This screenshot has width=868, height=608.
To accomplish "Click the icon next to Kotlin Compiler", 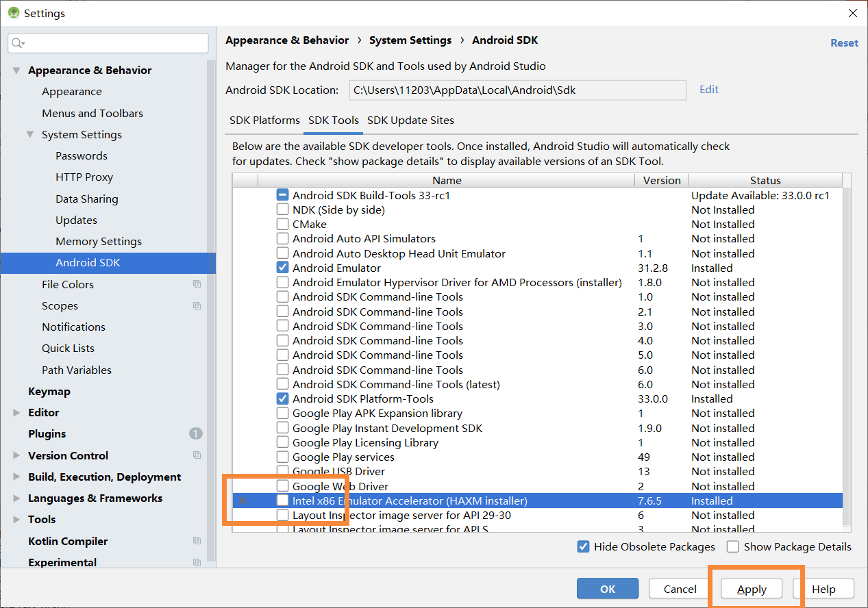I will 197,540.
